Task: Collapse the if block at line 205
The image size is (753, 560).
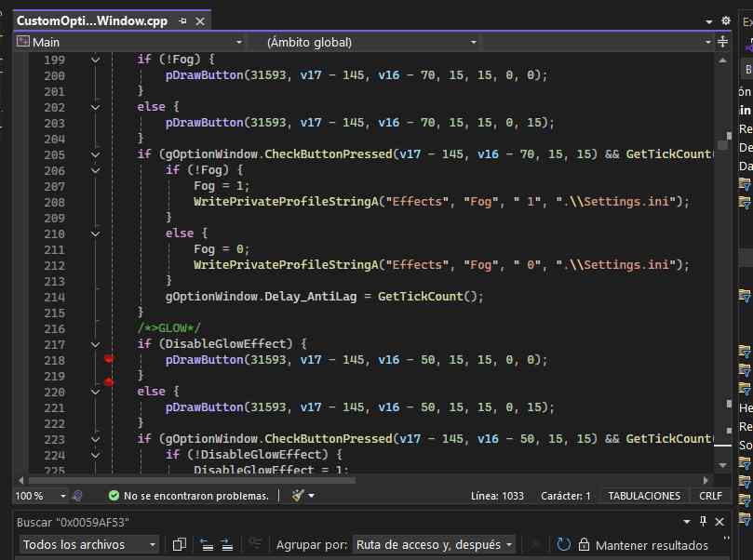Action: (x=95, y=155)
